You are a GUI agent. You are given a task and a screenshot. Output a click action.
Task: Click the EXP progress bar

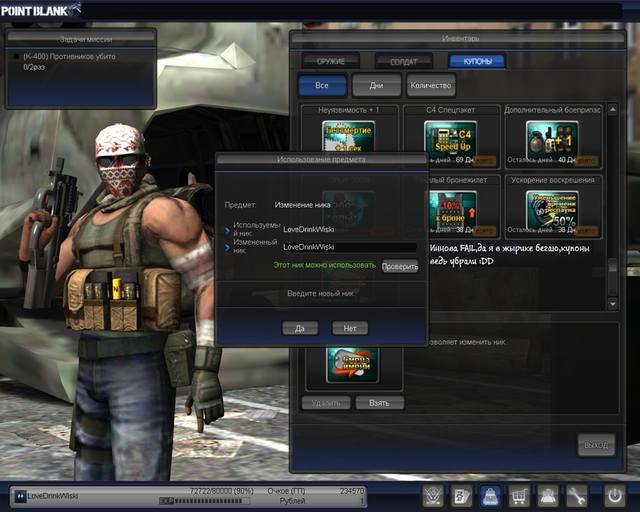(x=205, y=501)
